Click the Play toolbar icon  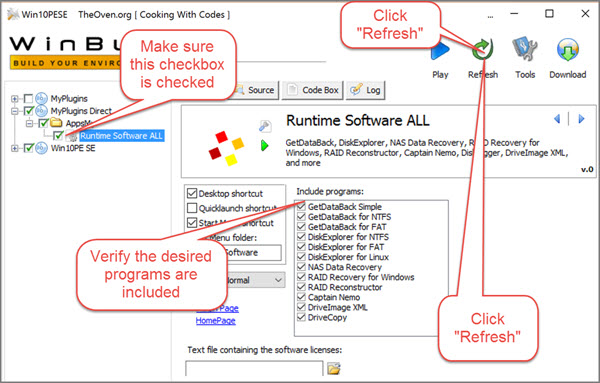(x=440, y=51)
